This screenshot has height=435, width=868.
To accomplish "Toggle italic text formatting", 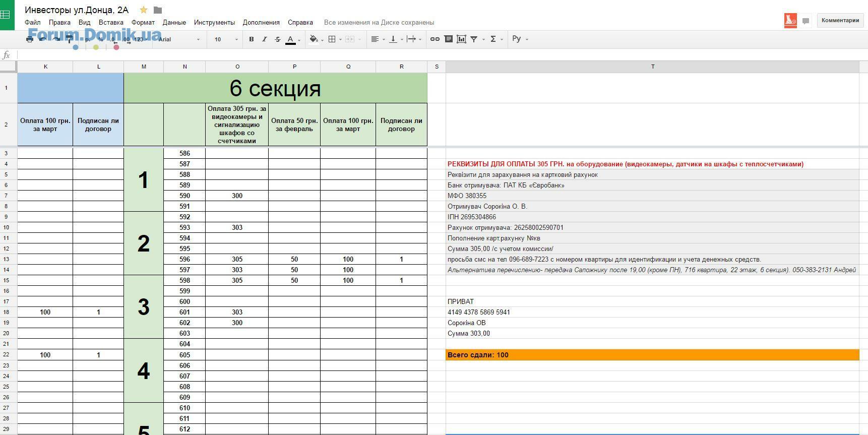I will tap(264, 39).
